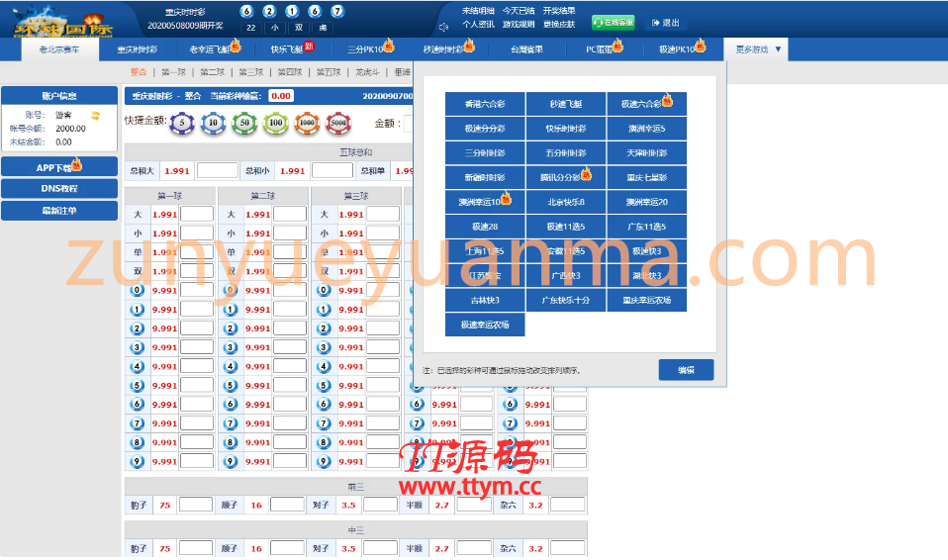The width and height of the screenshot is (948, 560).
Task: Mute sound with the speaker icon
Action: coord(443,27)
